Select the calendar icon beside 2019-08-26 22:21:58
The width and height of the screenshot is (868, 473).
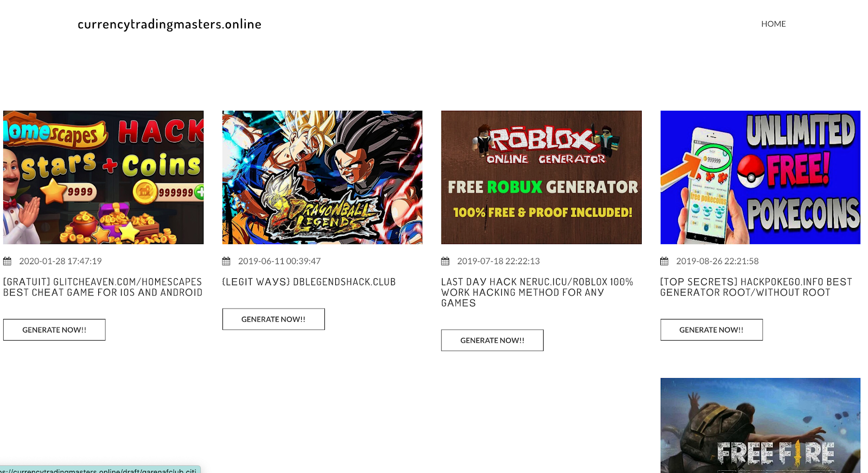pos(664,261)
